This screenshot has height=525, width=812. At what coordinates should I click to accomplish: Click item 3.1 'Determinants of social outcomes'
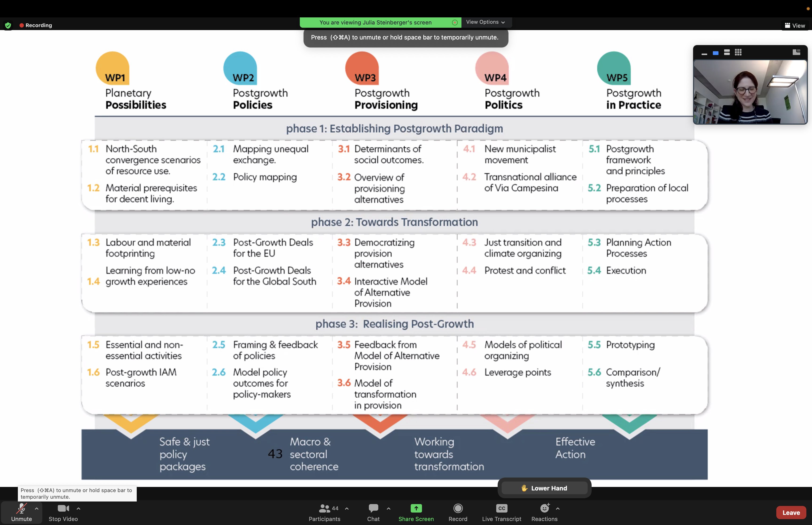pyautogui.click(x=389, y=154)
